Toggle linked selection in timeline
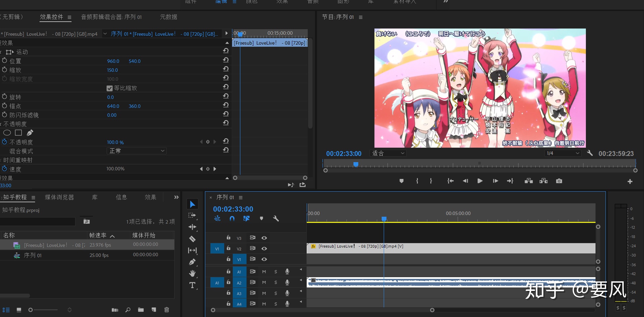 [x=247, y=218]
